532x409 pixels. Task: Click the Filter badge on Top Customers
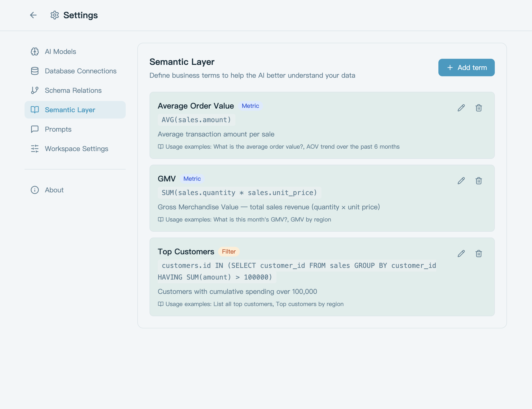pos(229,252)
